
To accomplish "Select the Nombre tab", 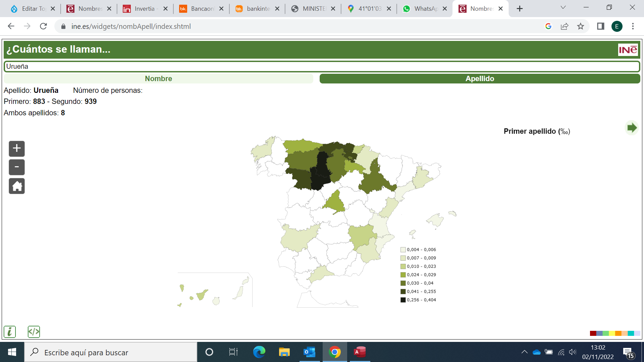I will point(158,79).
